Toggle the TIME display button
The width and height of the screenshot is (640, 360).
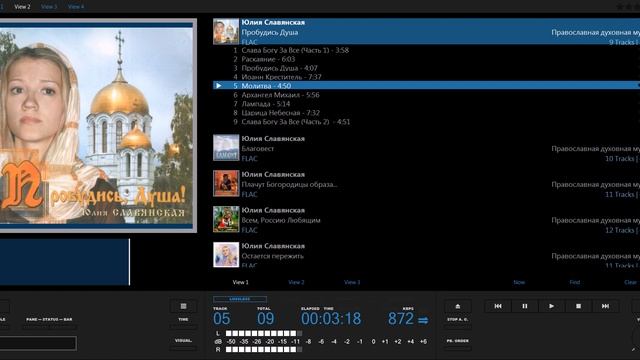(183, 327)
